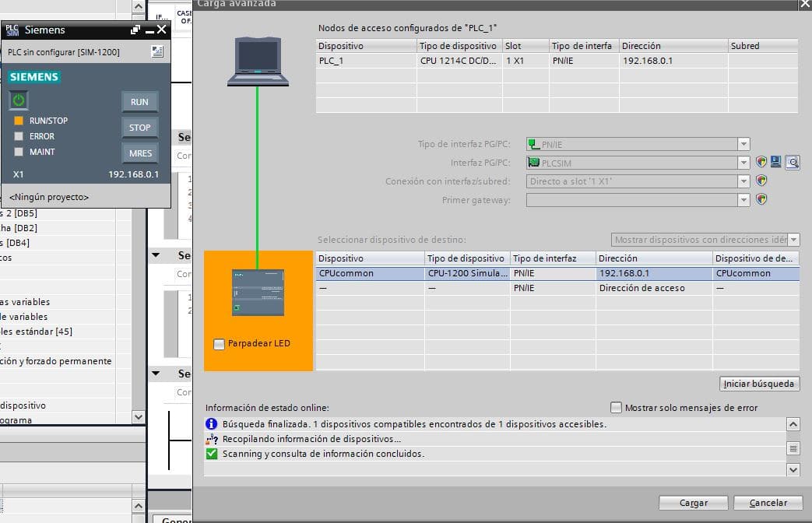Click the Slot column header
Screen dimensions: 812x523
[525, 46]
